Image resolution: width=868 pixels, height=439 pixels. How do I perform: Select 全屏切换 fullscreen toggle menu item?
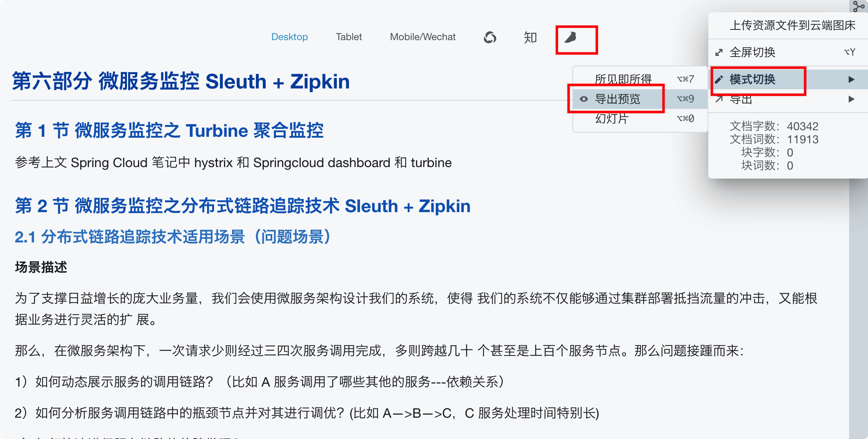click(788, 52)
